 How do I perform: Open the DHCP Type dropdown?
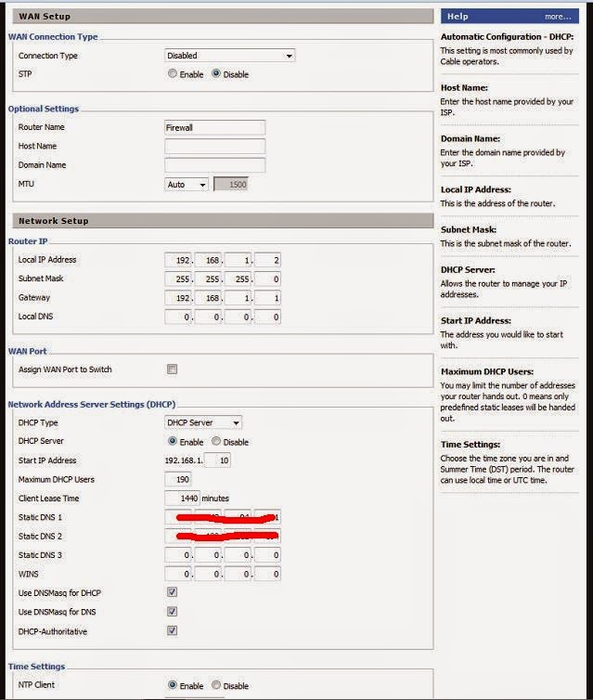coord(203,422)
